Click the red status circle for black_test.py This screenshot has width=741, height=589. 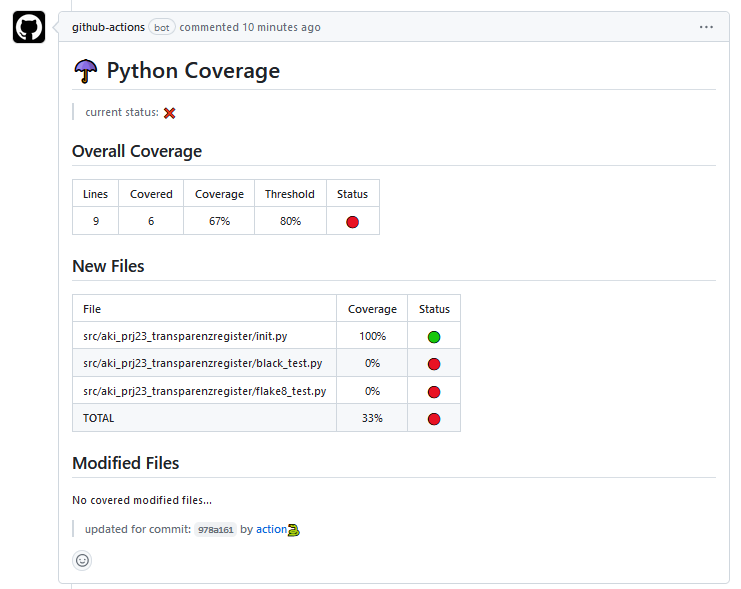[x=434, y=364]
